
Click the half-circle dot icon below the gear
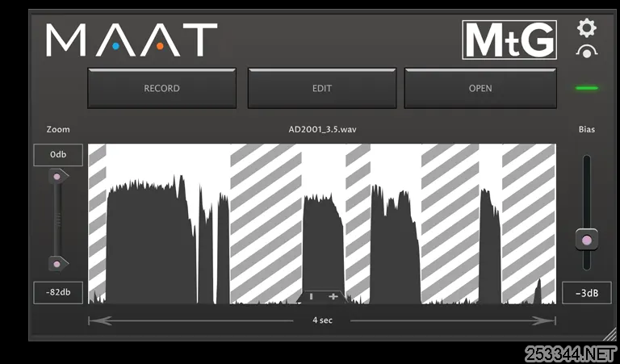587,52
